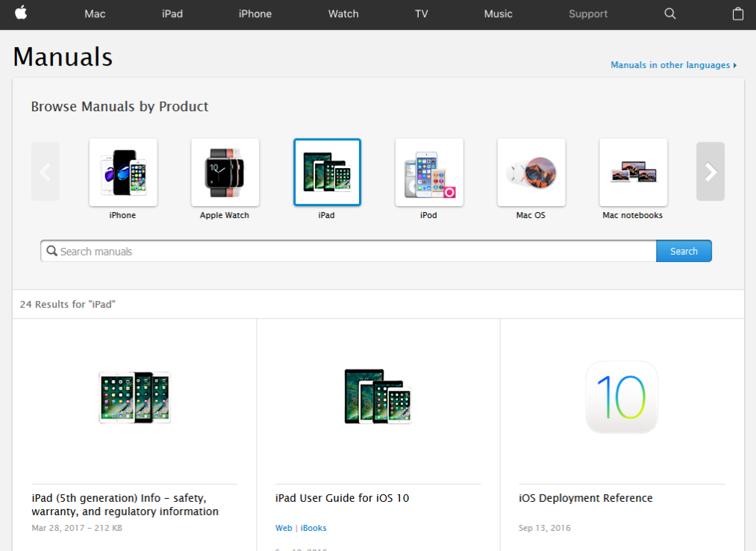
Task: Open the iBooks version link
Action: (313, 528)
